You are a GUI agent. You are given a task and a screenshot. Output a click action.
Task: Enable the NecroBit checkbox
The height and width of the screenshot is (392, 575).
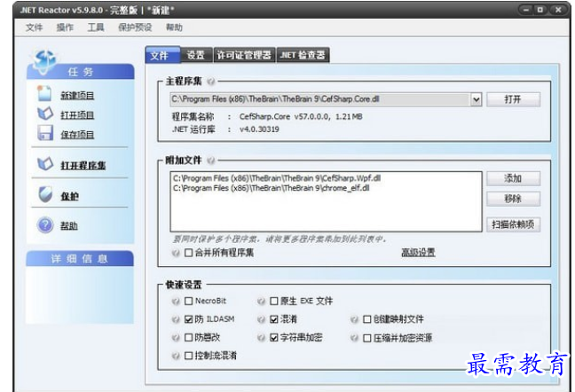click(188, 302)
